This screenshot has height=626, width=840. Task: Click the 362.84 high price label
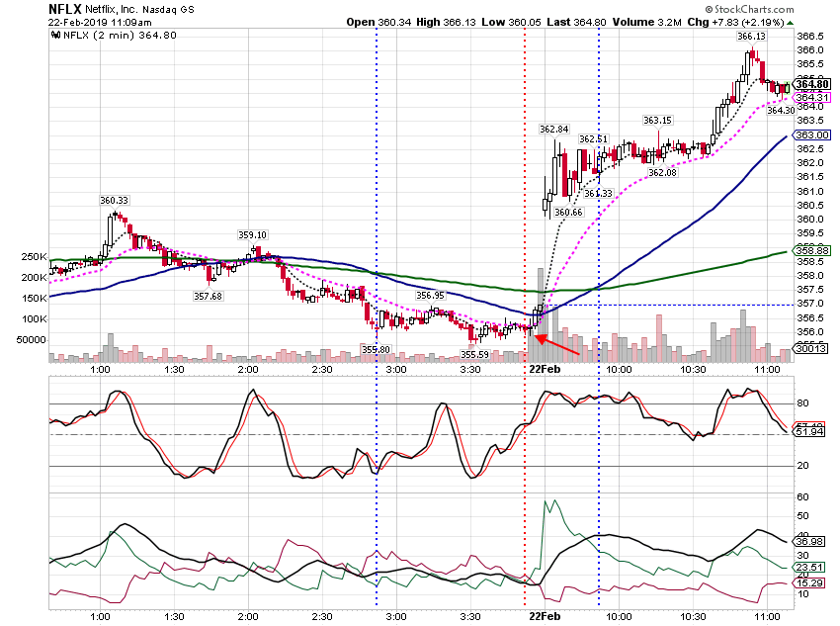click(x=554, y=130)
